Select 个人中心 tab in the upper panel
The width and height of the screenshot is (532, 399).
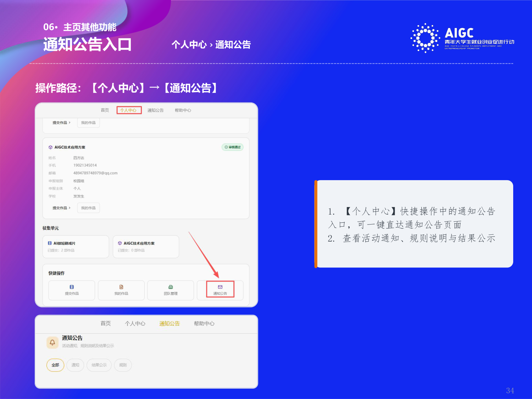(x=128, y=110)
